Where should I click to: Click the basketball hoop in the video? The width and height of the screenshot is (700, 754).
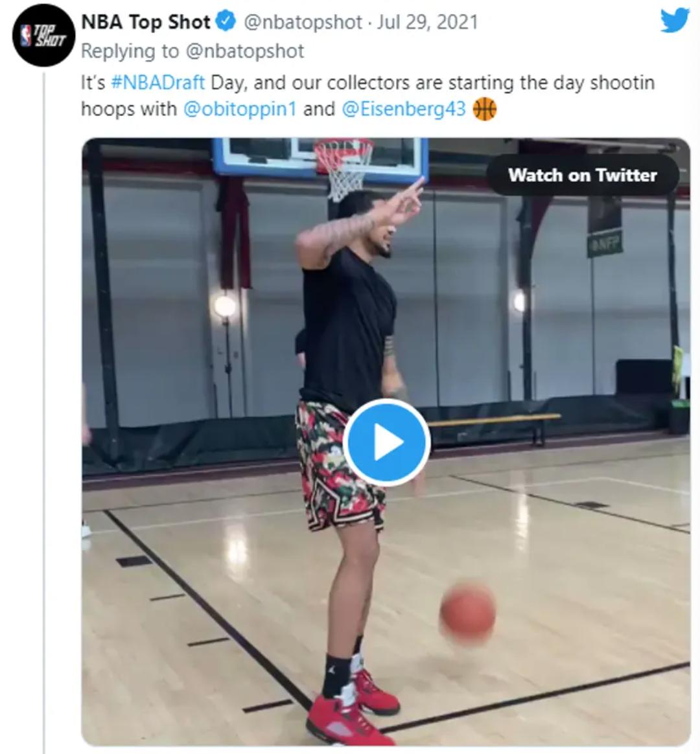[344, 165]
